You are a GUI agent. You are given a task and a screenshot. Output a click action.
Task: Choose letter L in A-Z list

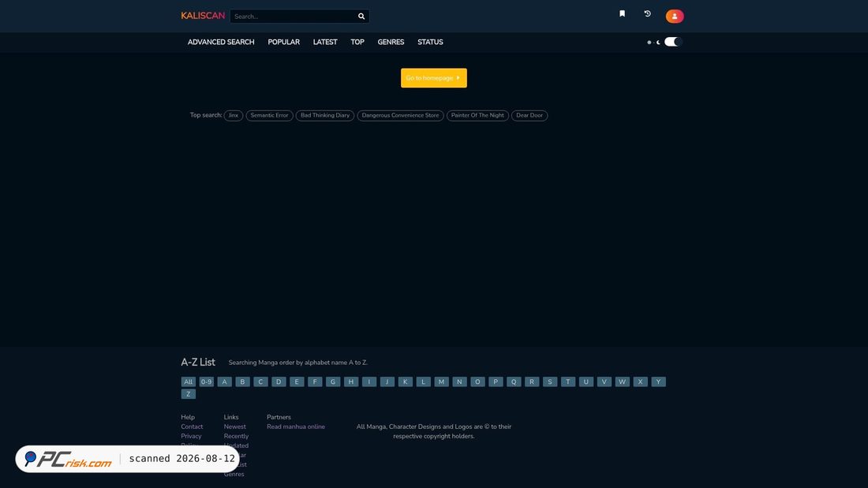423,382
